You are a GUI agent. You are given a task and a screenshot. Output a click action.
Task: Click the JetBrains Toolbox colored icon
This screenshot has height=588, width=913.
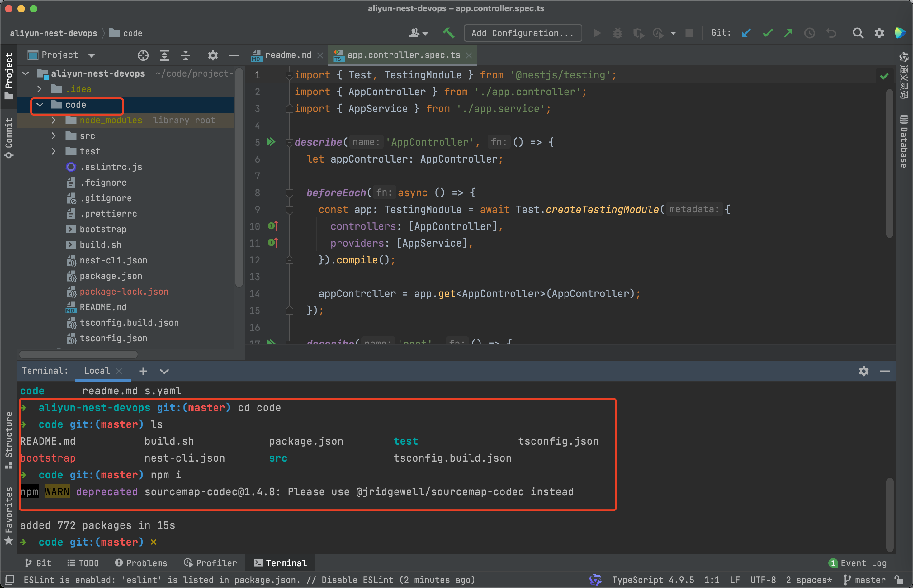tap(901, 33)
